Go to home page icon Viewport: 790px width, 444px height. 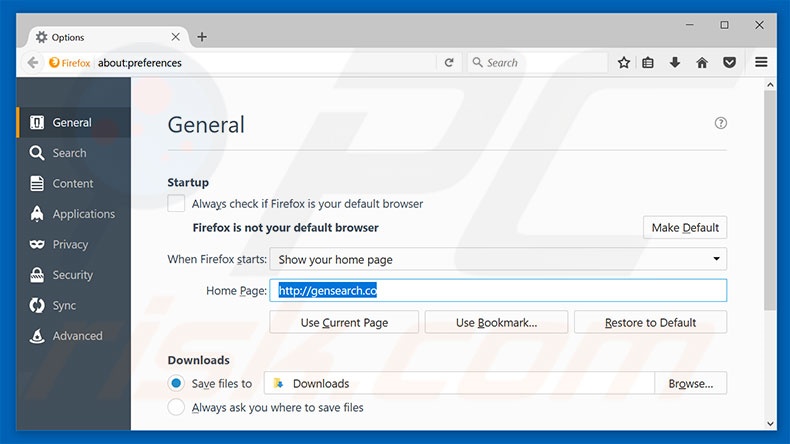pyautogui.click(x=702, y=62)
